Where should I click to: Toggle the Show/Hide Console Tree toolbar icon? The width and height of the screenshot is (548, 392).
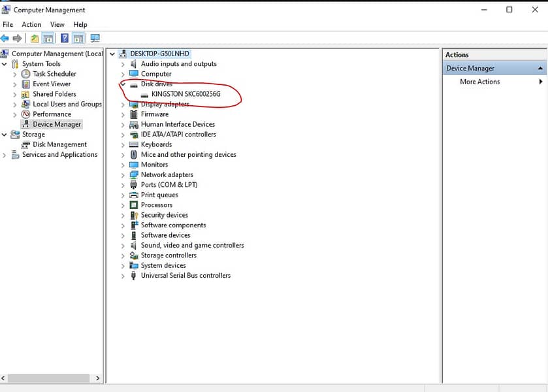[x=48, y=38]
